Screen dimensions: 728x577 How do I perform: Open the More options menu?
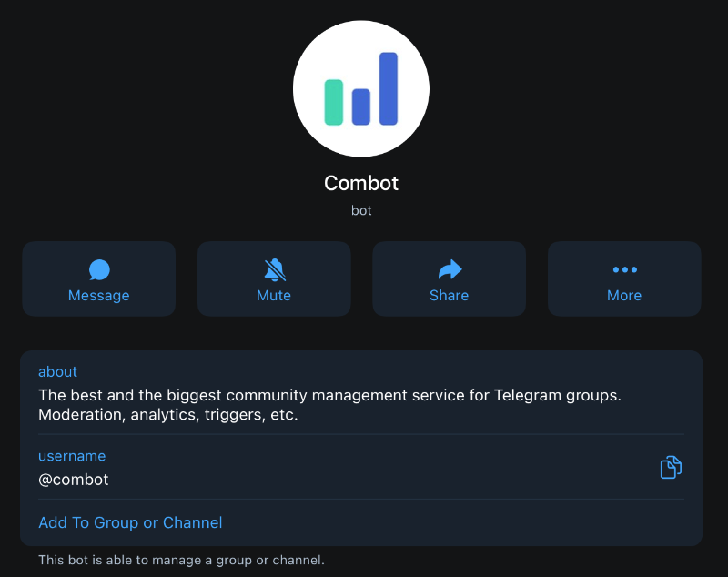pyautogui.click(x=624, y=278)
